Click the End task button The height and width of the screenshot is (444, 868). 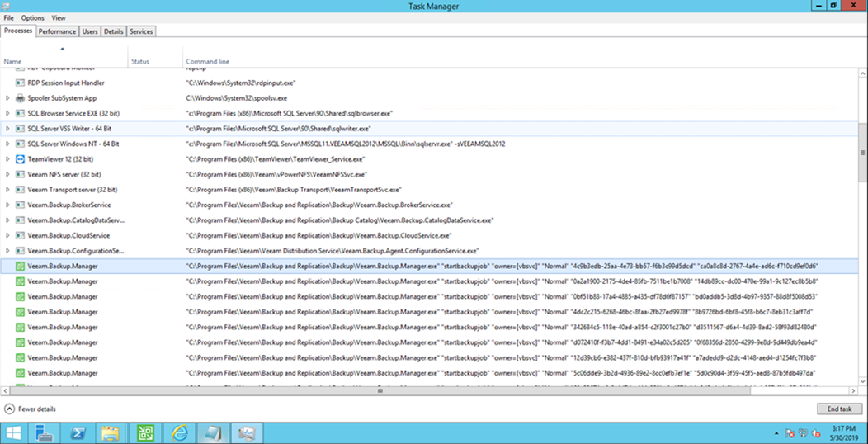(x=838, y=409)
